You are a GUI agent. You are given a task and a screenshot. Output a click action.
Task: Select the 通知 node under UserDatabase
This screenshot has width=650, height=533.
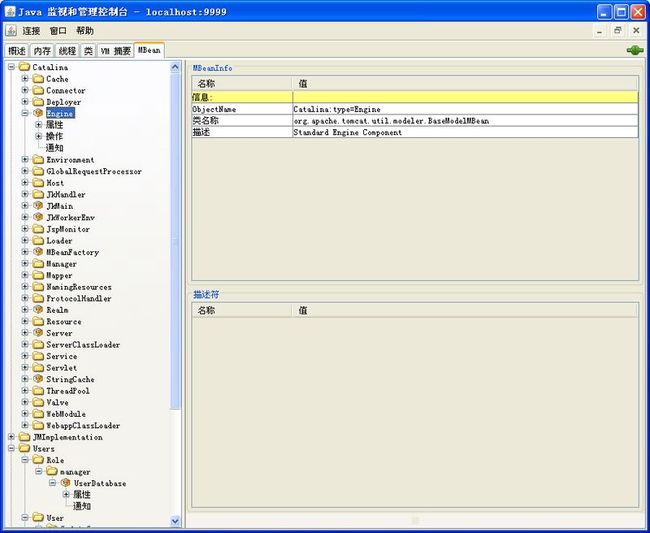(82, 506)
